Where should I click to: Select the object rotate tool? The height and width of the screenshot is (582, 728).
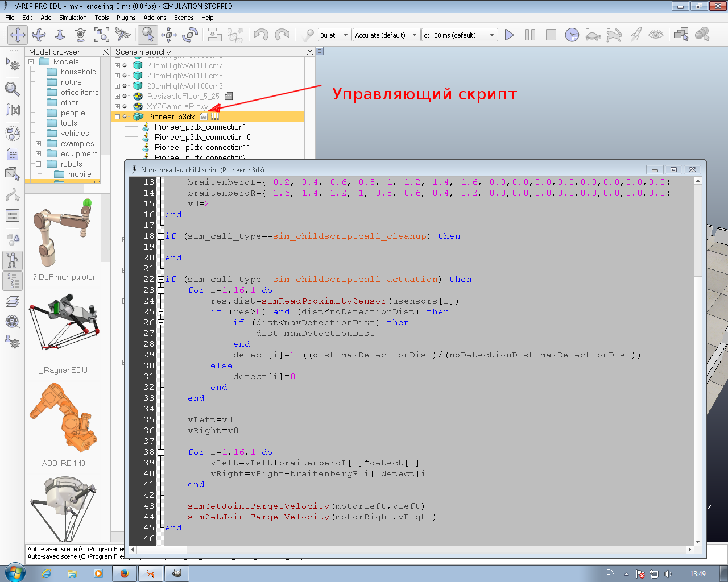(x=190, y=35)
